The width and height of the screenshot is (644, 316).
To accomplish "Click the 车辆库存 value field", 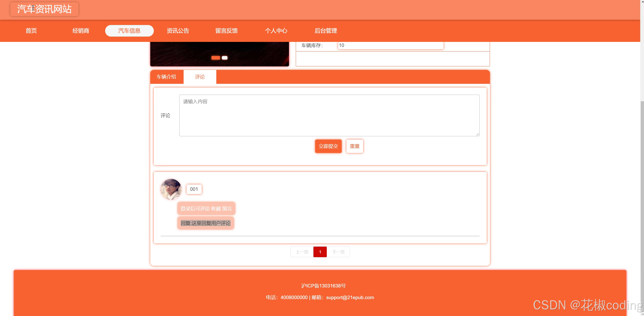I will tap(390, 45).
